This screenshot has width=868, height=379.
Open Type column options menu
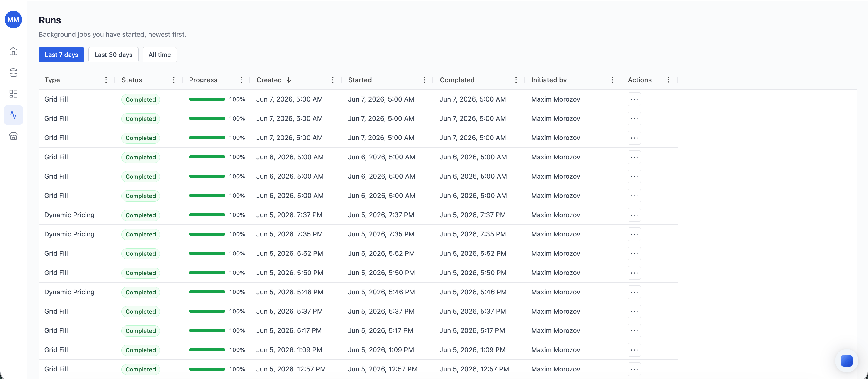106,80
